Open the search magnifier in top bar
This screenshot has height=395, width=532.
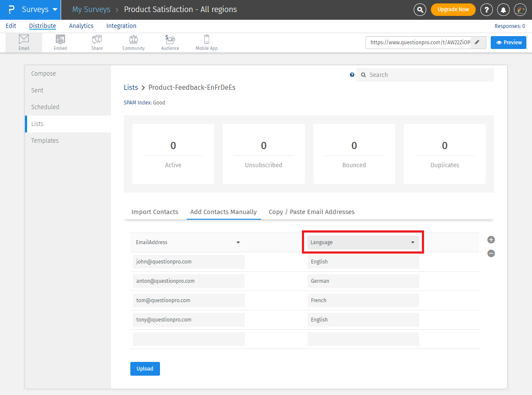tap(420, 9)
